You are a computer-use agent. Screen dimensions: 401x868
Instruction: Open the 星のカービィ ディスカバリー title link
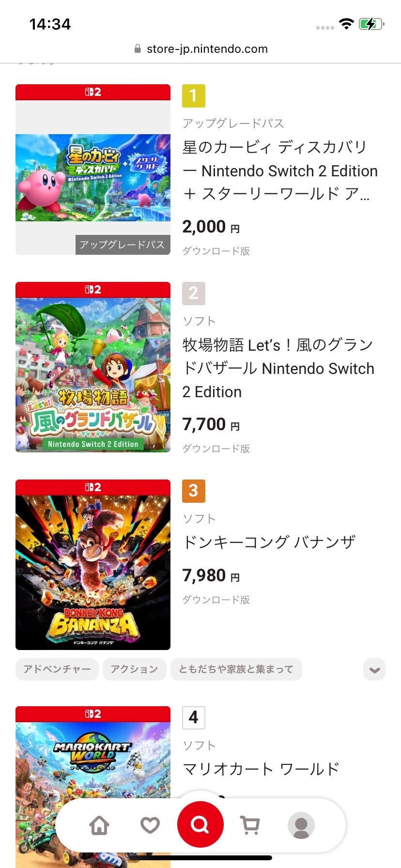(x=279, y=170)
